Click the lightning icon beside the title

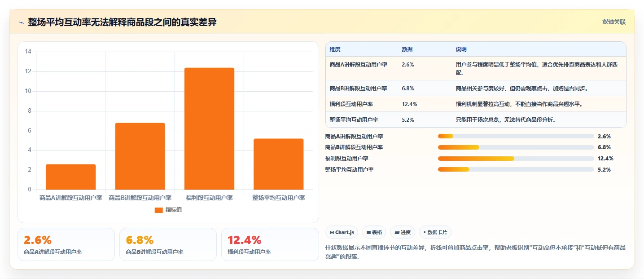pyautogui.click(x=21, y=22)
